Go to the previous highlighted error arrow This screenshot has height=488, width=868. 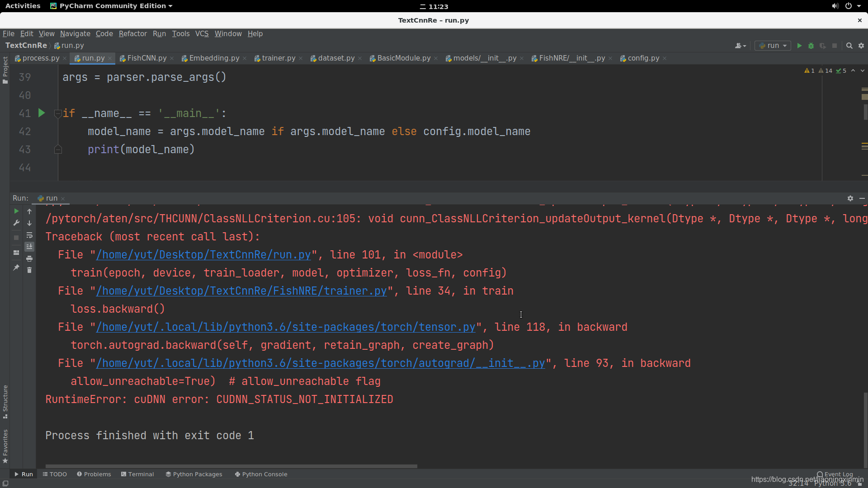point(853,70)
